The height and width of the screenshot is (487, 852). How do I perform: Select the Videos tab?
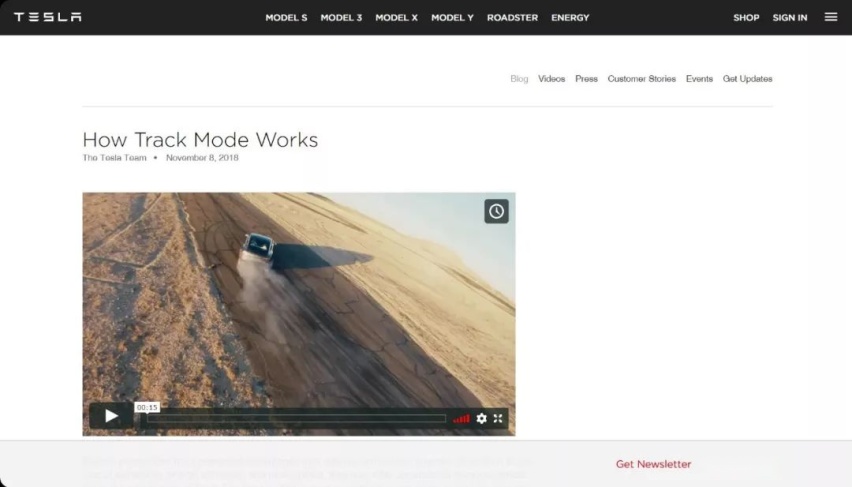pyautogui.click(x=552, y=79)
